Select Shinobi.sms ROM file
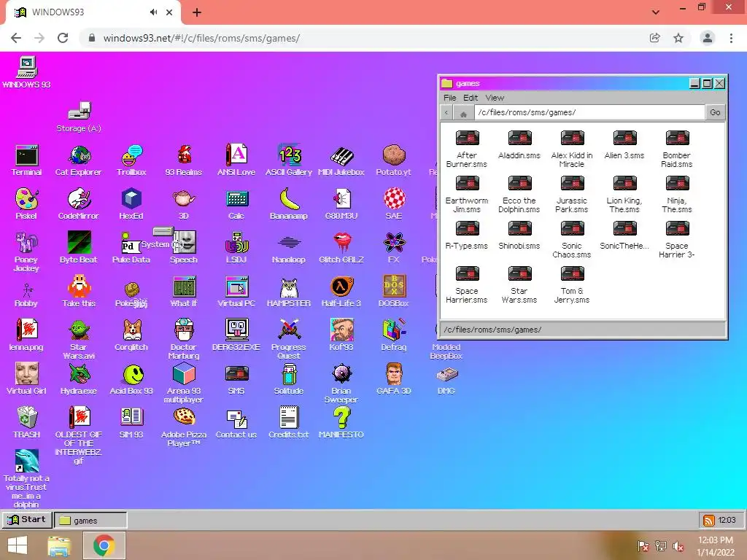The height and width of the screenshot is (560, 747). [519, 236]
